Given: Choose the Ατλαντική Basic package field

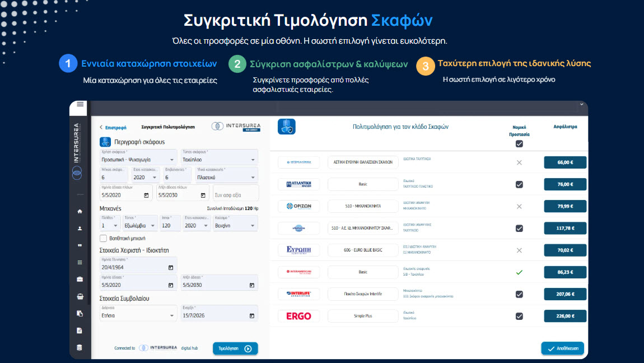Looking at the screenshot, I should point(363,184).
